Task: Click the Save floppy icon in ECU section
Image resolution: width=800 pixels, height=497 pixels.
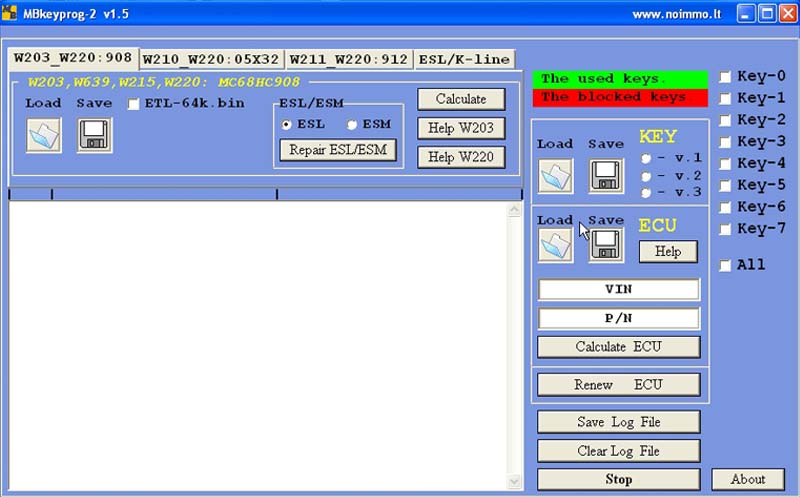Action: coord(606,246)
